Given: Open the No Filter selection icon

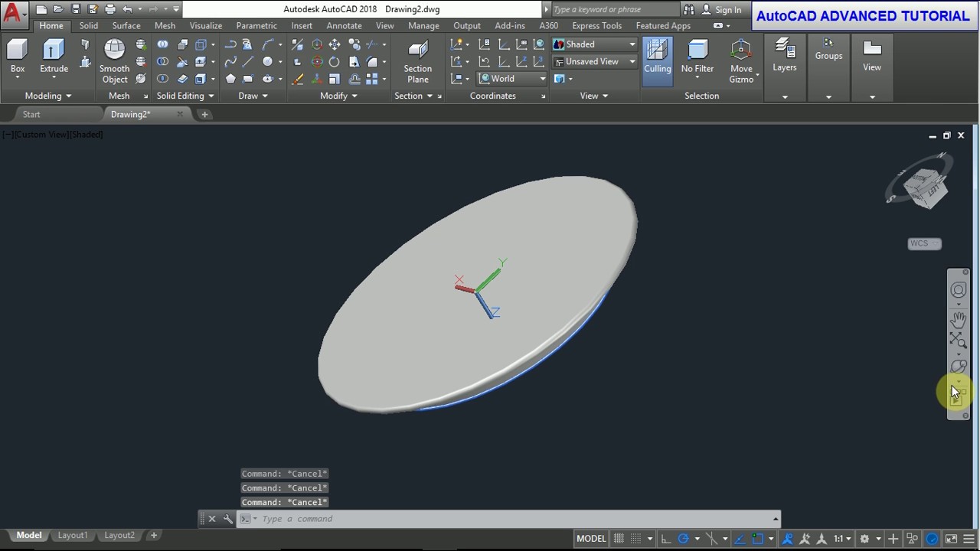Looking at the screenshot, I should (x=697, y=57).
